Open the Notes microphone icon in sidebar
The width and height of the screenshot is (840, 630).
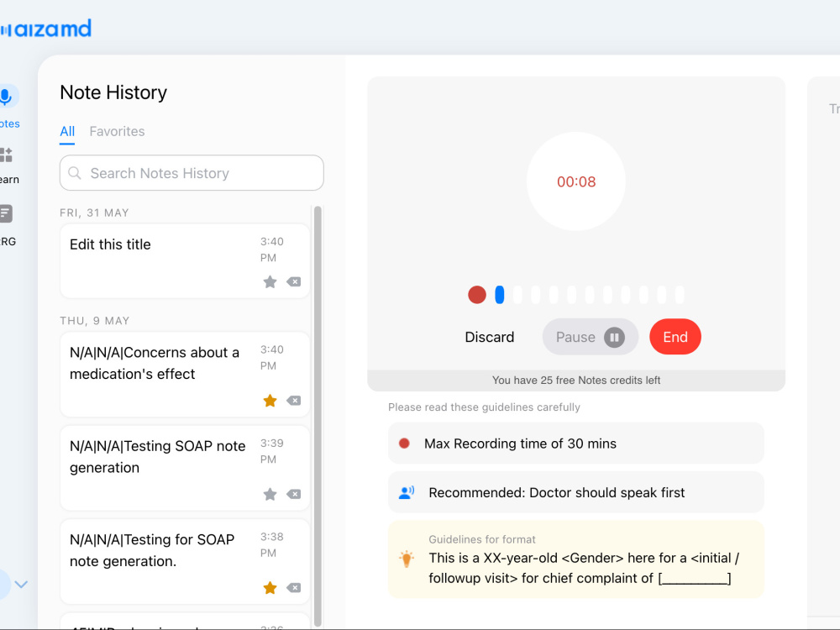tap(7, 97)
